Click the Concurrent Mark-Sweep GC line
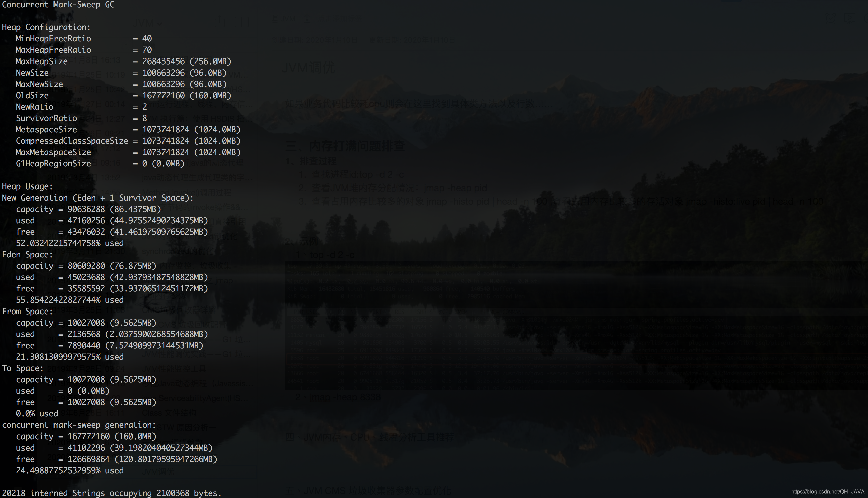The image size is (868, 498). (x=58, y=4)
